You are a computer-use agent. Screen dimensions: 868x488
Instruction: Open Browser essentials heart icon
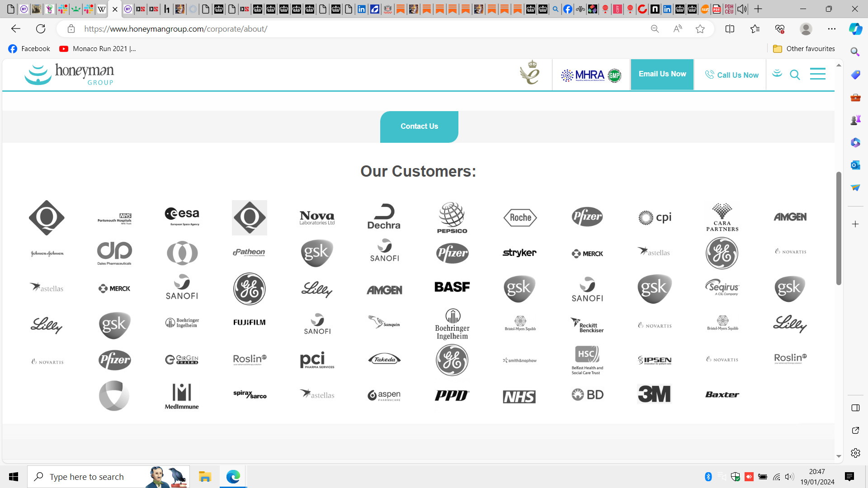pos(780,29)
